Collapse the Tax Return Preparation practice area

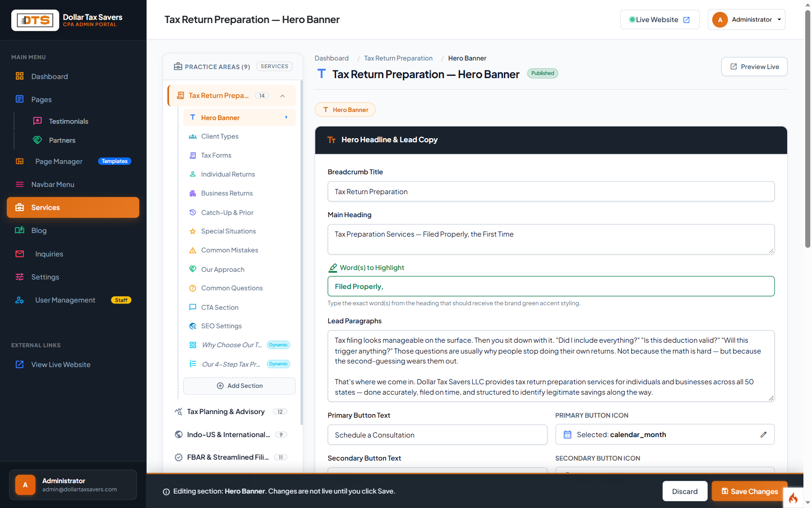coord(282,96)
